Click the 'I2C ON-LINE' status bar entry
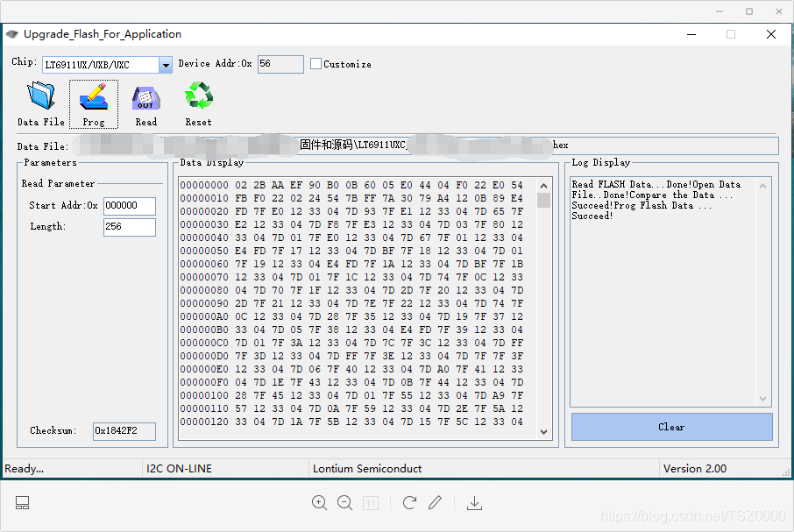This screenshot has height=532, width=794. 180,469
